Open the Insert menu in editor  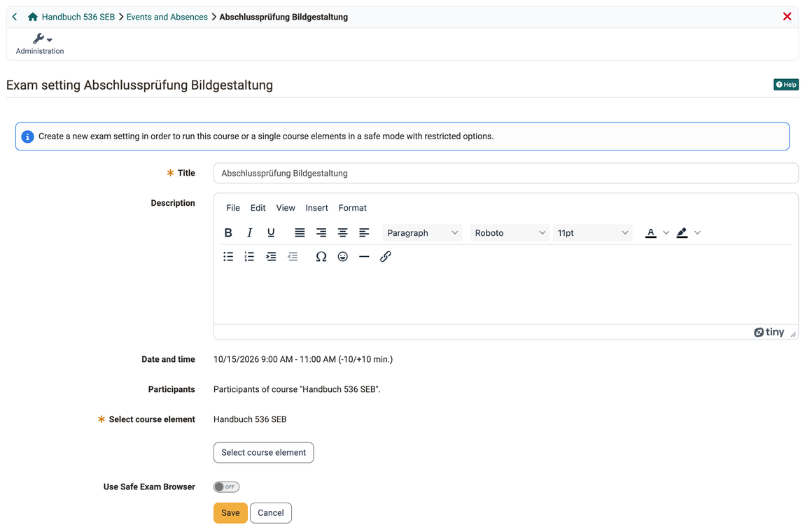tap(317, 208)
